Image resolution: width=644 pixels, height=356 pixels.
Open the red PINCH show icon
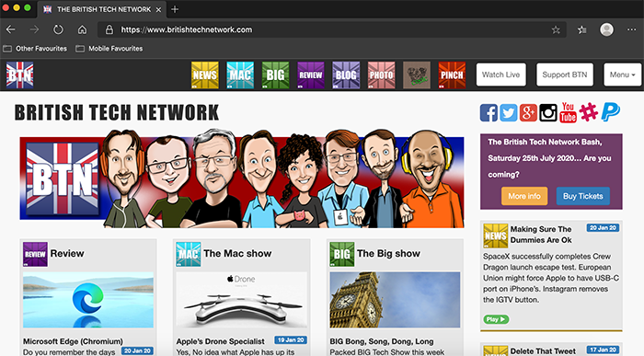point(453,75)
